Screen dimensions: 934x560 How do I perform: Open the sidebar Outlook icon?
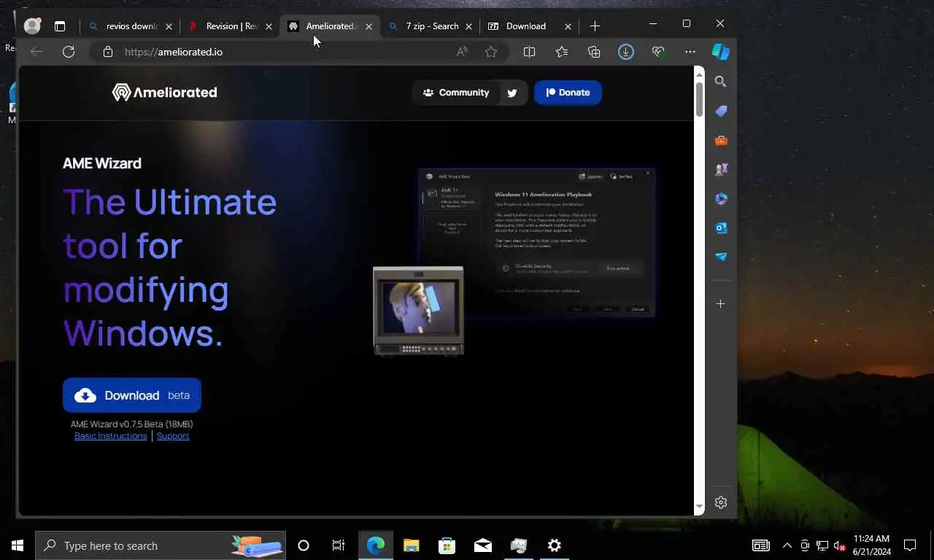721,227
